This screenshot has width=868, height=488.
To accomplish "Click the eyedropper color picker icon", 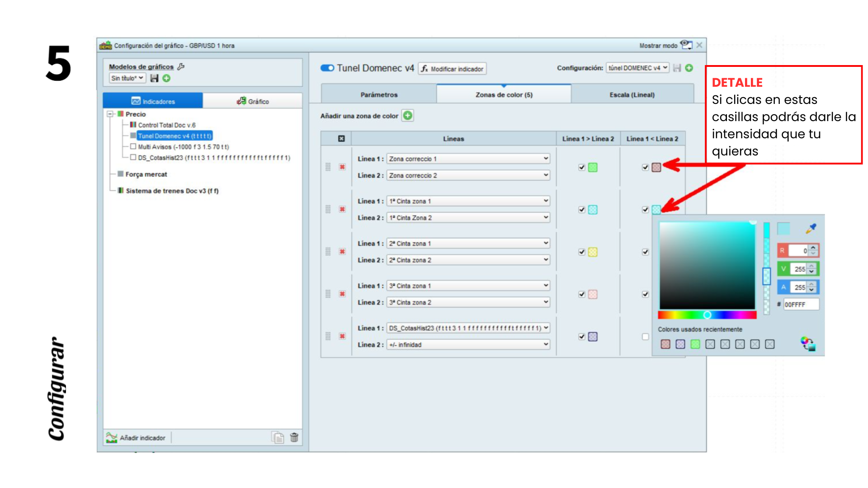I will 811,229.
